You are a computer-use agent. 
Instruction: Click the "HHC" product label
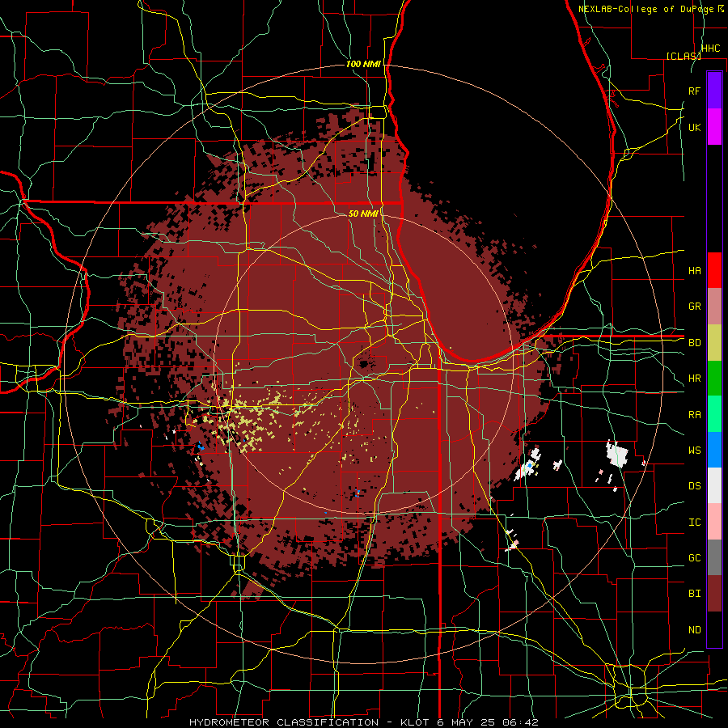point(710,49)
